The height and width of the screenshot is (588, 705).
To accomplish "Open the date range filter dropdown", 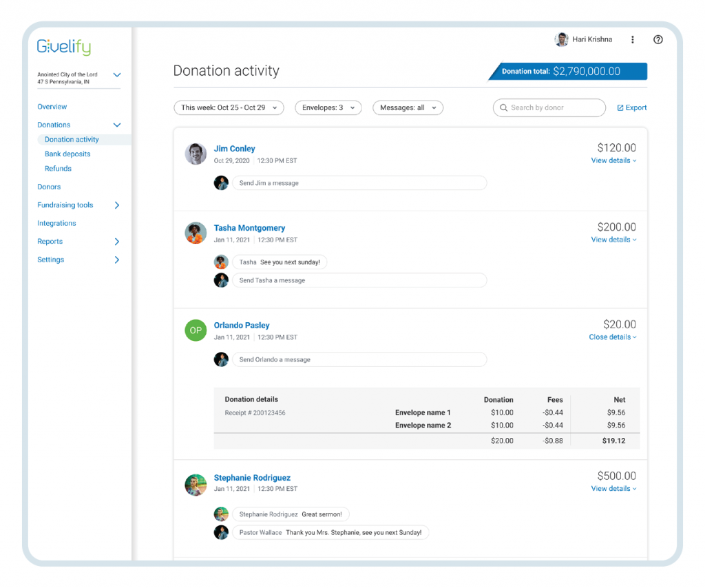I will coord(229,108).
